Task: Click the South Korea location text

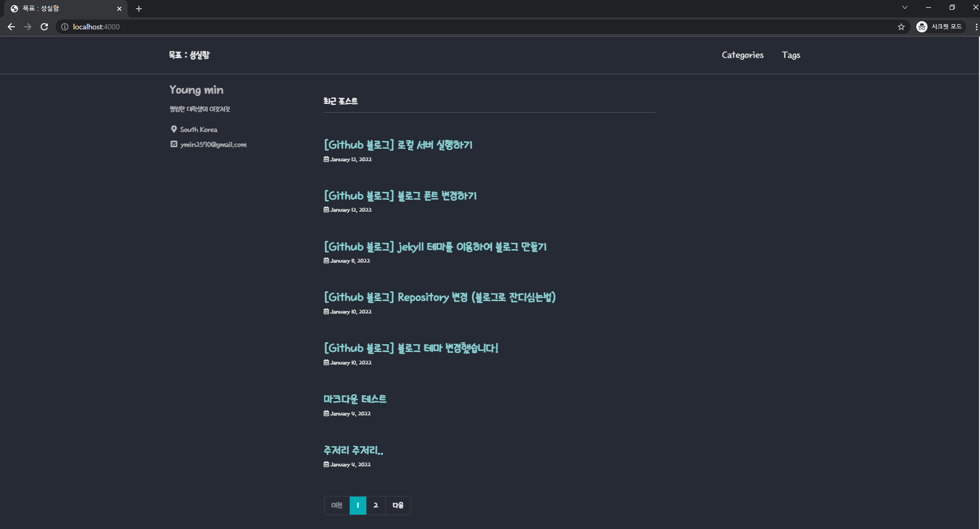Action: [199, 130]
